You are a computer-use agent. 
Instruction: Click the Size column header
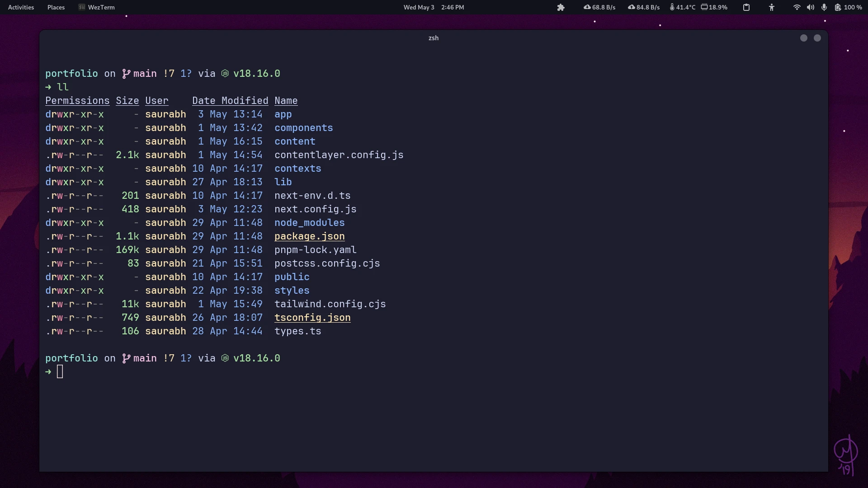127,101
